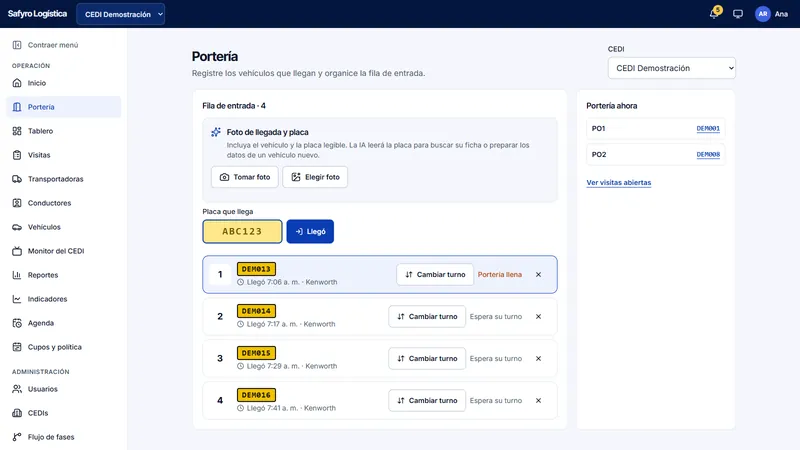Viewport: 800px width, 450px height.
Task: Click the monitor display icon in header
Action: [x=738, y=14]
